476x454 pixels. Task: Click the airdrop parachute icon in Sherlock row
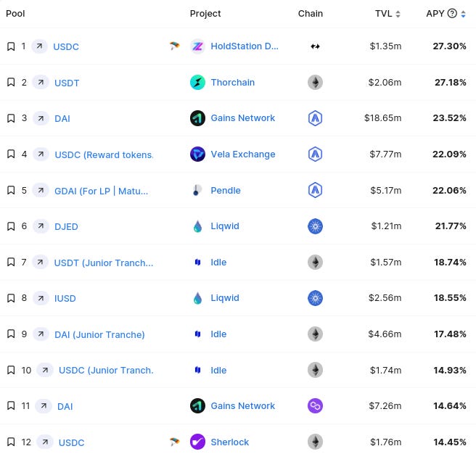(175, 442)
